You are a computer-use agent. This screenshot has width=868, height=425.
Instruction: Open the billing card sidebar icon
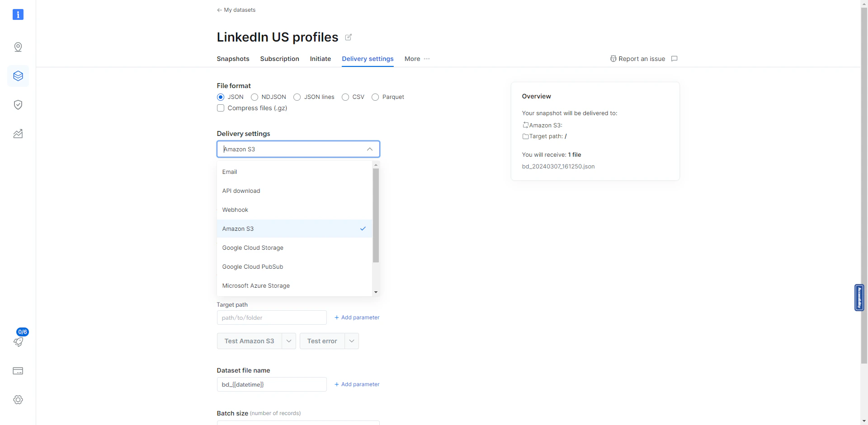(x=18, y=371)
